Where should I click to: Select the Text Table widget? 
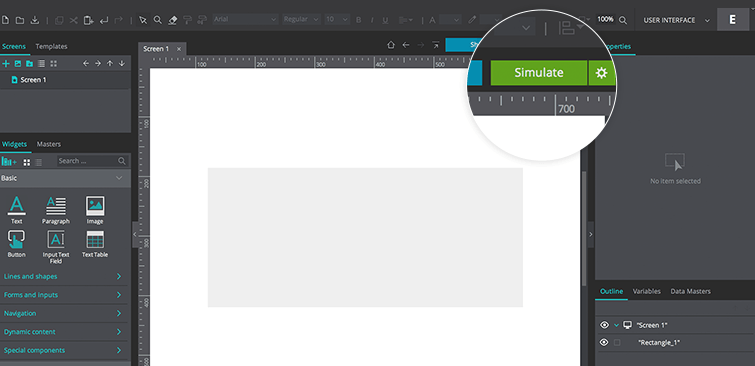click(x=95, y=244)
